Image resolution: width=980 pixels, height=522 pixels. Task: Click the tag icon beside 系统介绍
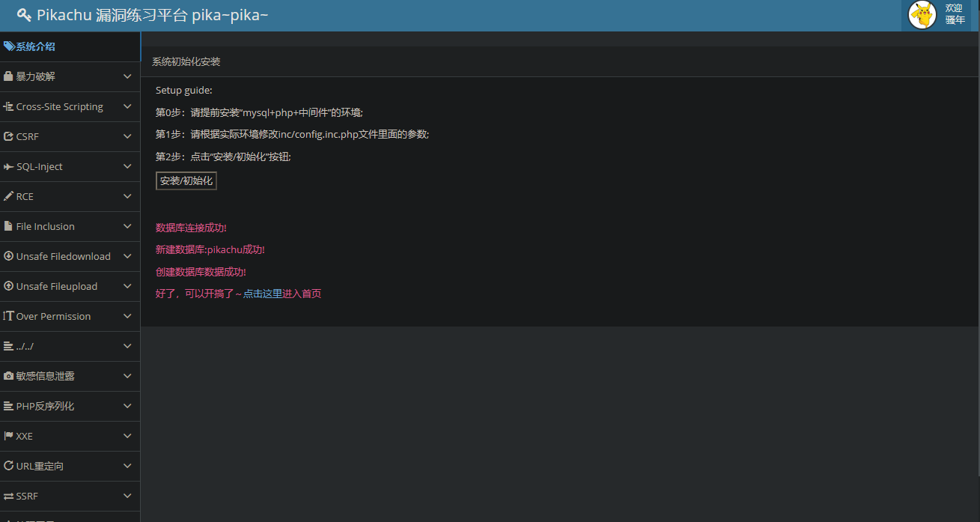click(9, 46)
